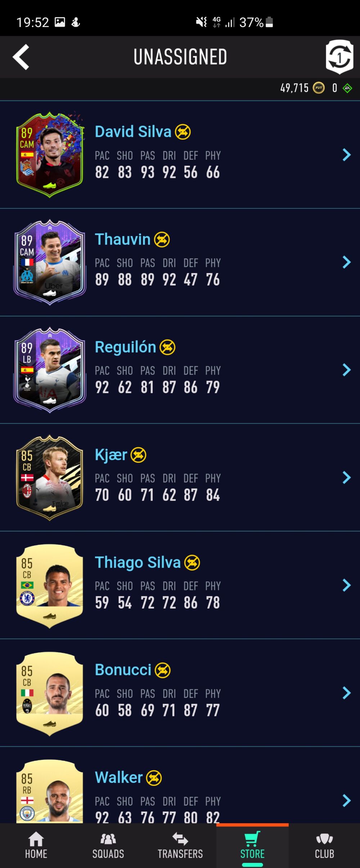Select the Store tab

pyautogui.click(x=252, y=845)
